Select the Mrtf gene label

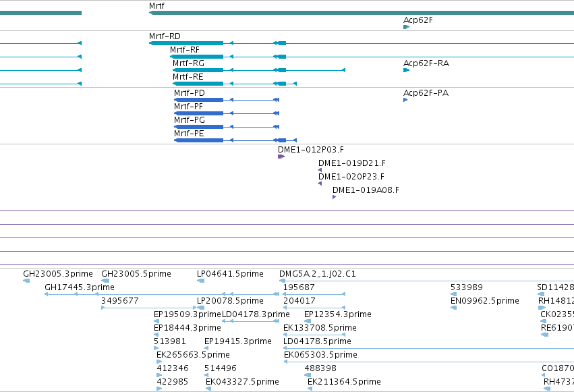(x=156, y=6)
